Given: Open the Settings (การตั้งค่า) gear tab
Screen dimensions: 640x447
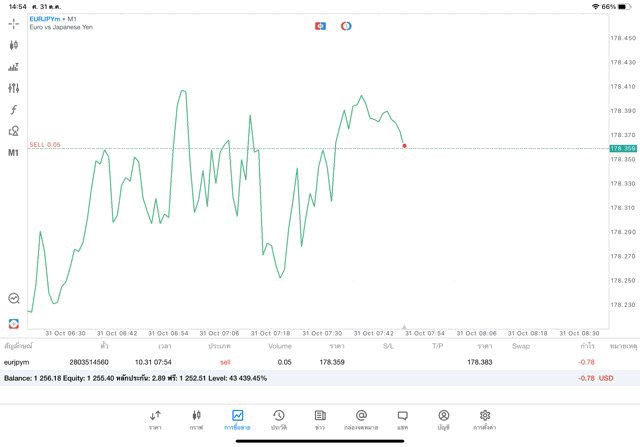Looking at the screenshot, I should click(485, 420).
